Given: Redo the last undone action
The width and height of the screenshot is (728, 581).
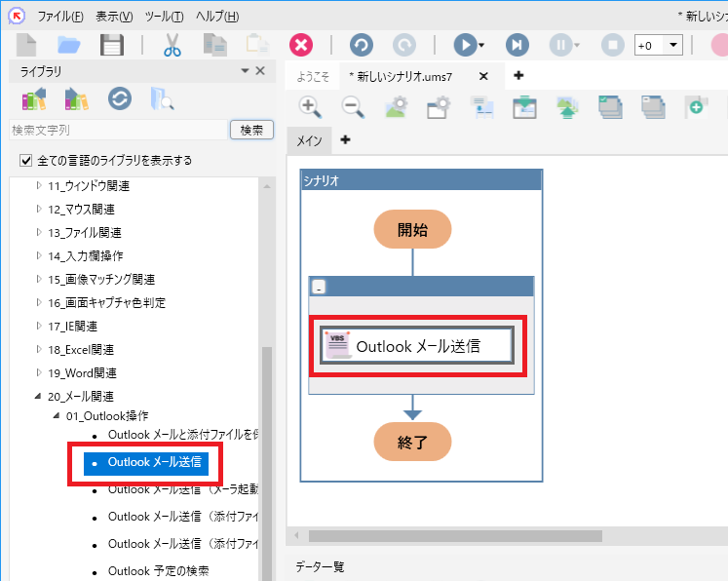Looking at the screenshot, I should point(403,45).
